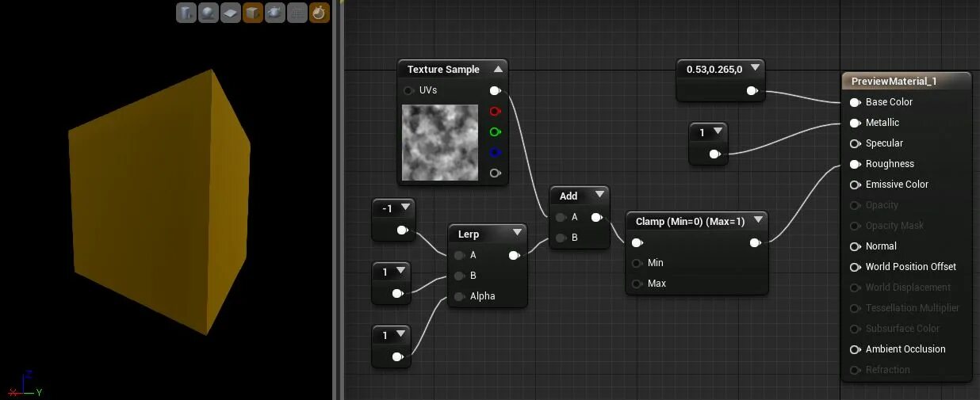Click the Texture Sample blue channel output pin

(496, 153)
